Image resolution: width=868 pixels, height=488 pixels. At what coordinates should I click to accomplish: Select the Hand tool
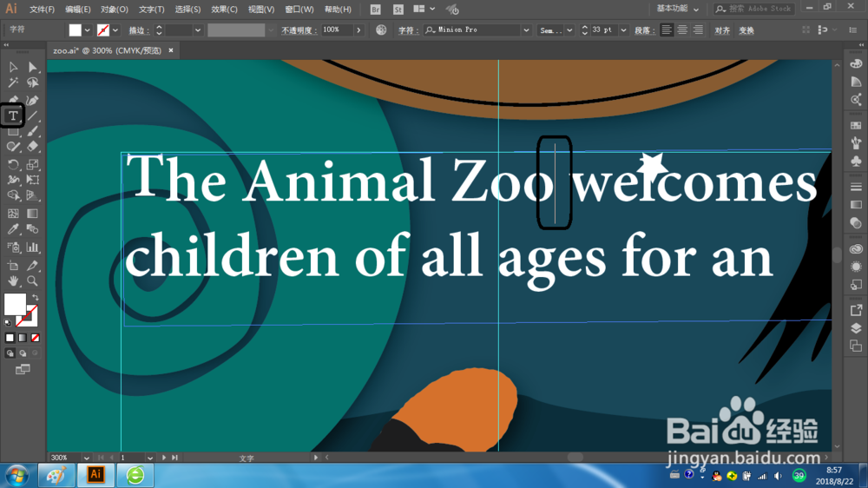(x=13, y=281)
